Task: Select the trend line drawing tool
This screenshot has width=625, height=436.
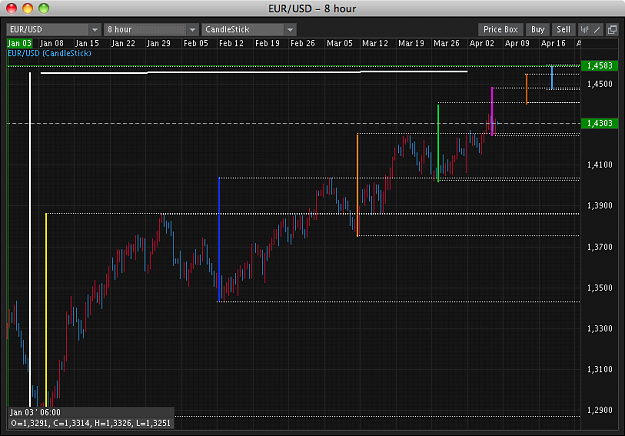Action: point(597,29)
